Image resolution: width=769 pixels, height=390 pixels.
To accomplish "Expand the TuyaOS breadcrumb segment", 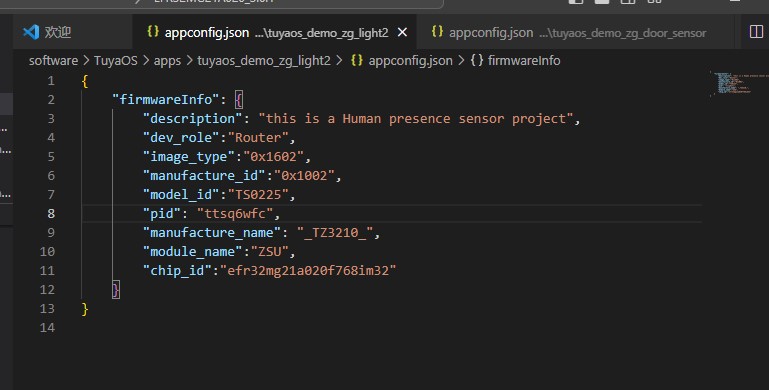I will click(x=115, y=60).
